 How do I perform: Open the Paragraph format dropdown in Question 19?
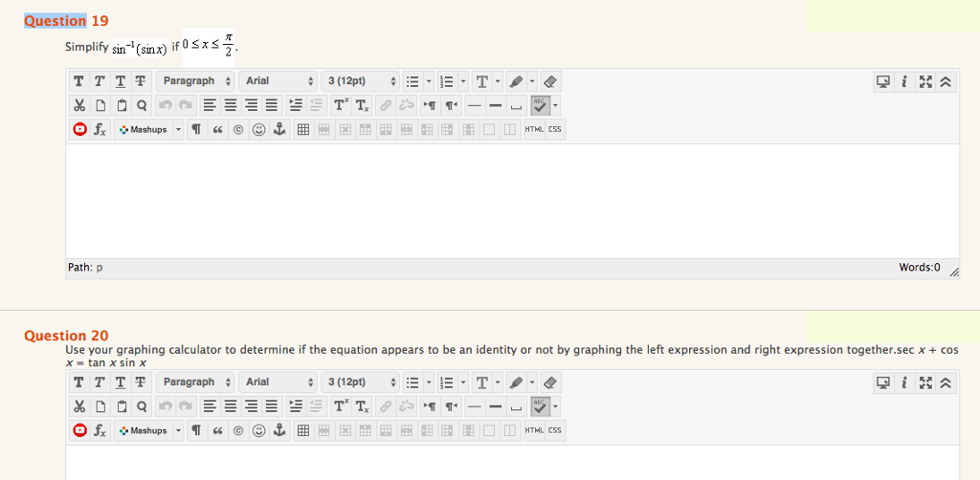[195, 81]
